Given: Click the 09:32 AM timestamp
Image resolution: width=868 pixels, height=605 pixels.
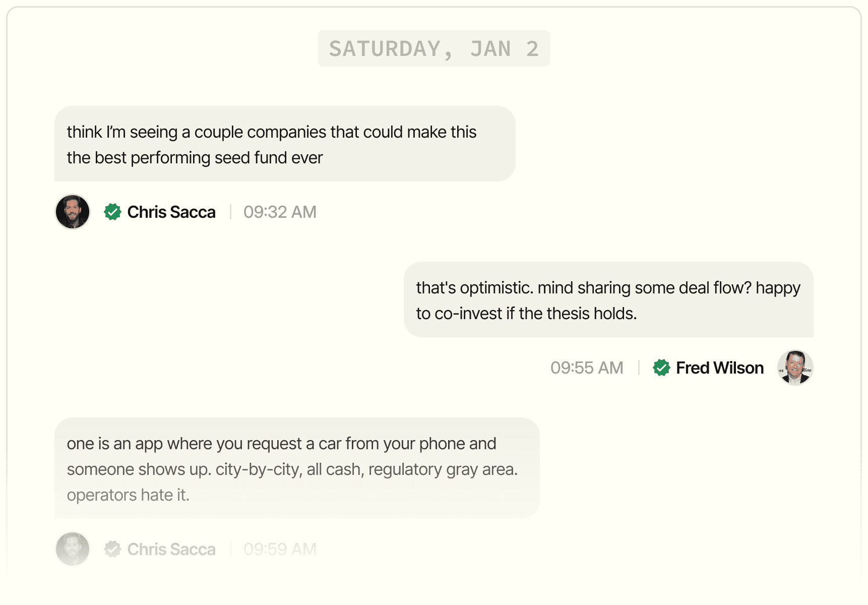Looking at the screenshot, I should pyautogui.click(x=280, y=212).
